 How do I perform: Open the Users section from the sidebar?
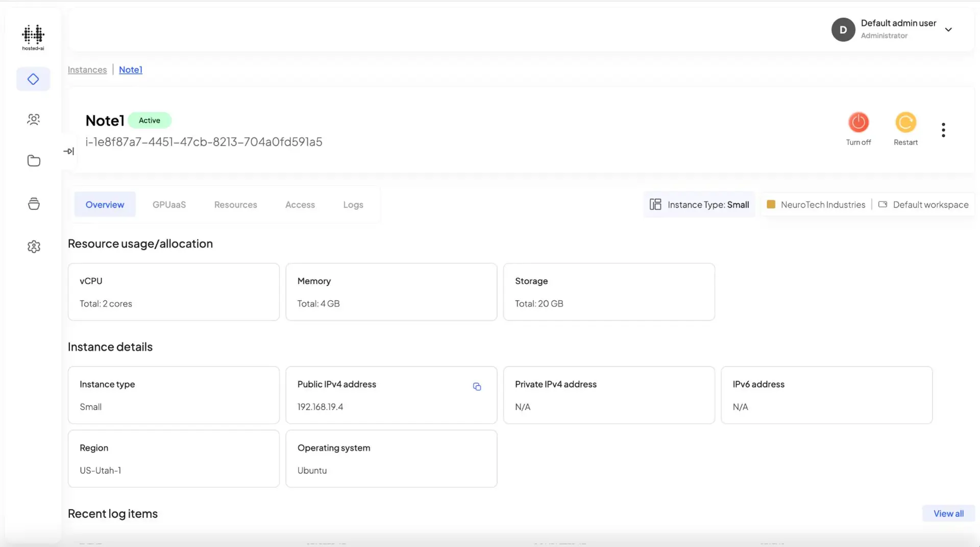coord(33,119)
